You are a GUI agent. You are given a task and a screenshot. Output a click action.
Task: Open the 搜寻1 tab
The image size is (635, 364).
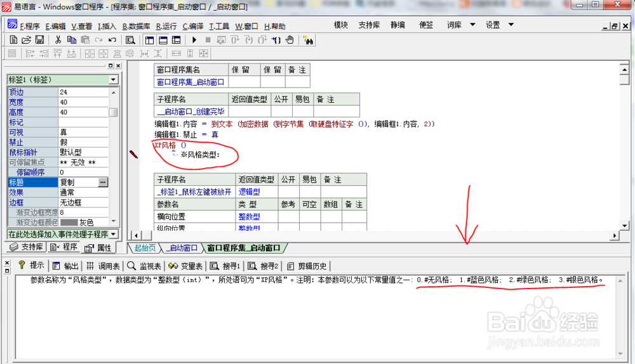point(225,266)
